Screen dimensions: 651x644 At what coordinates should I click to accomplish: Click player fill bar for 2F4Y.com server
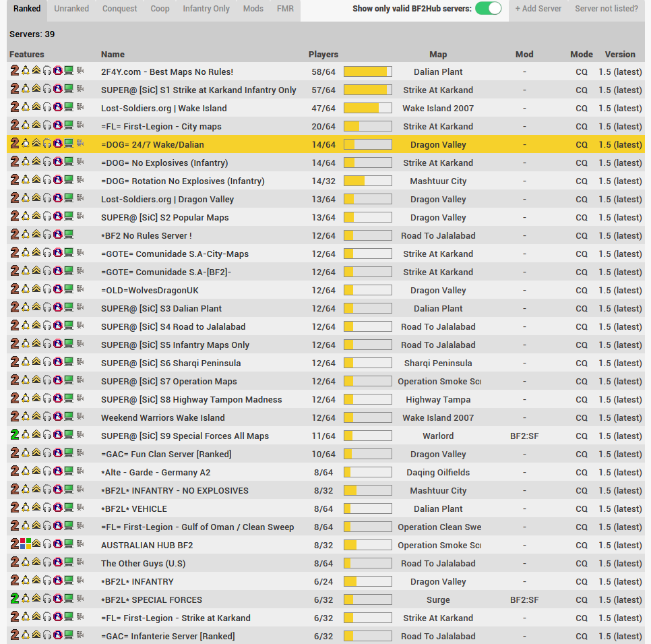click(368, 71)
